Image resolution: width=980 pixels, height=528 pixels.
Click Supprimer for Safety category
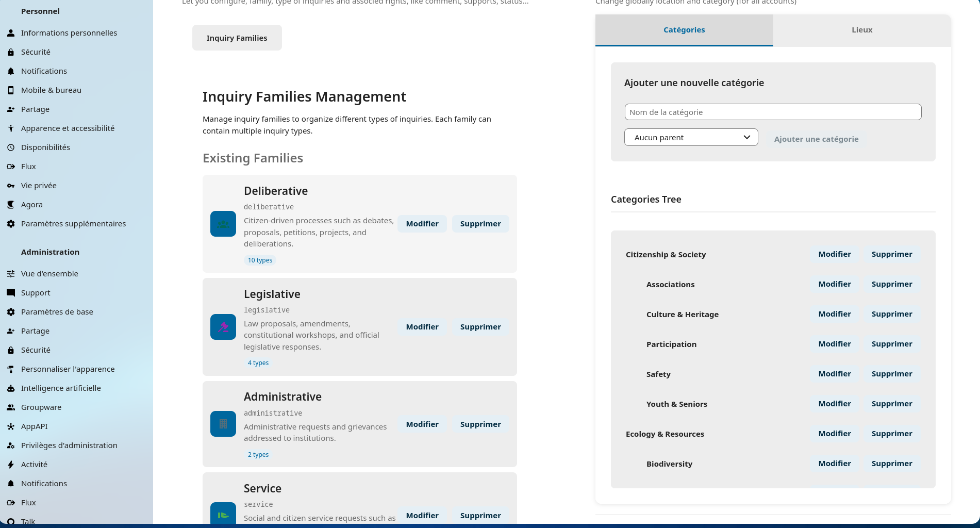[x=892, y=374]
